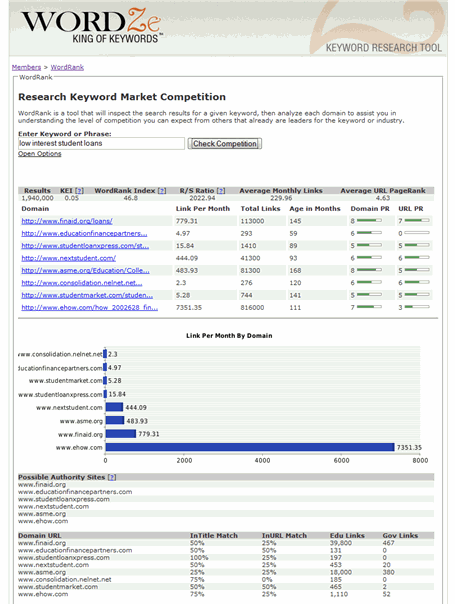
Task: Click the WordRank Index value 46.8
Action: pyautogui.click(x=131, y=198)
